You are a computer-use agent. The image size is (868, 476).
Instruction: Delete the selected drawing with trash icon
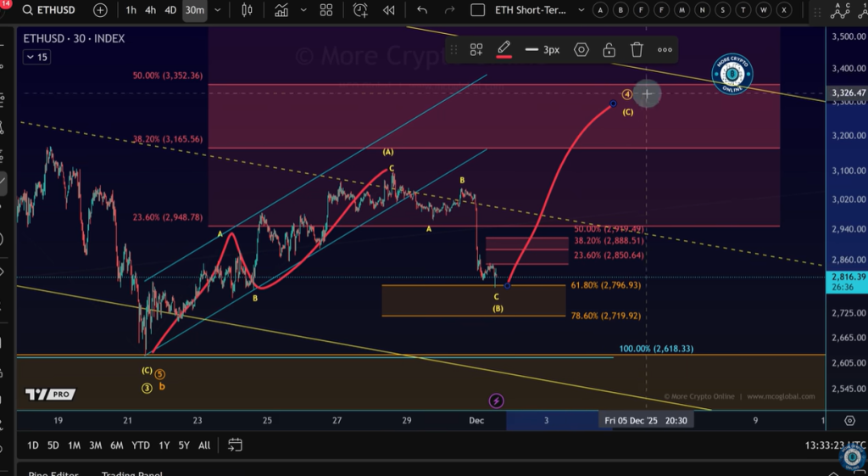pyautogui.click(x=637, y=49)
